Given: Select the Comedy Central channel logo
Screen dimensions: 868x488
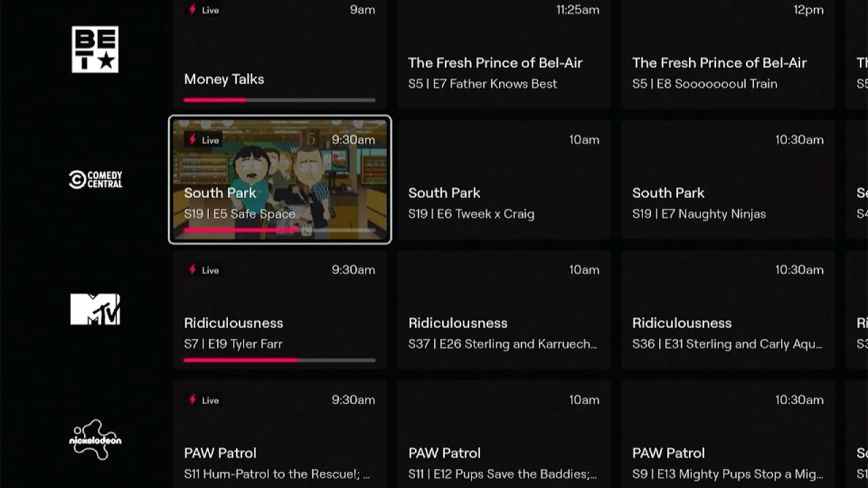Looking at the screenshot, I should pyautogui.click(x=96, y=180).
